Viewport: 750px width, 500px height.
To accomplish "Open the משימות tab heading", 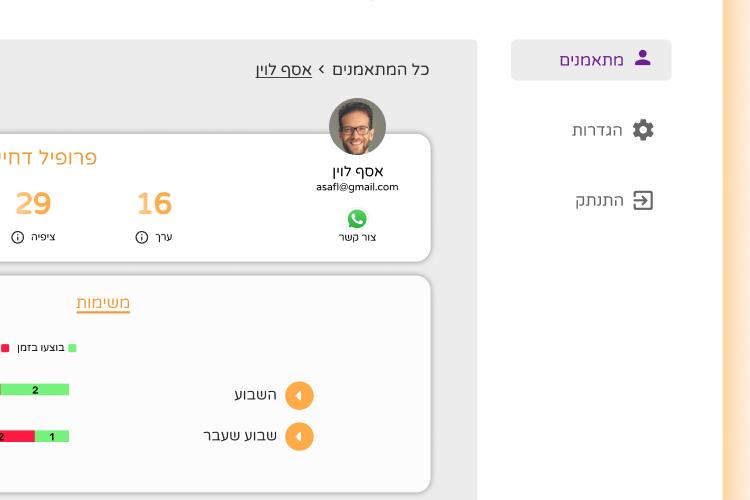I will coord(103,303).
